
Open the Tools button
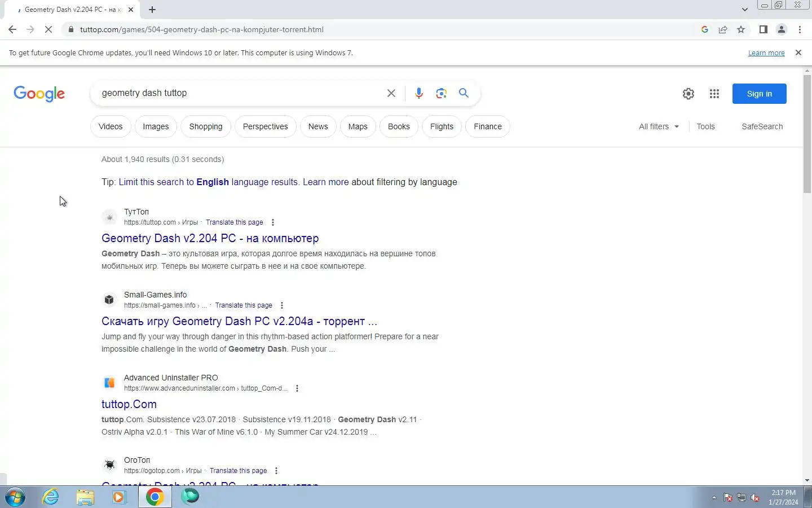(705, 126)
